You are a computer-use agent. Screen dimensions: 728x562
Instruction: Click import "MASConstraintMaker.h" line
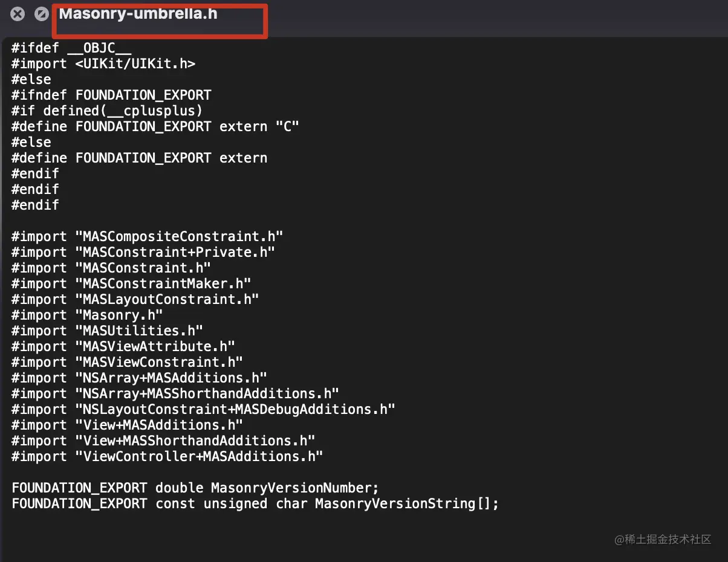[131, 283]
